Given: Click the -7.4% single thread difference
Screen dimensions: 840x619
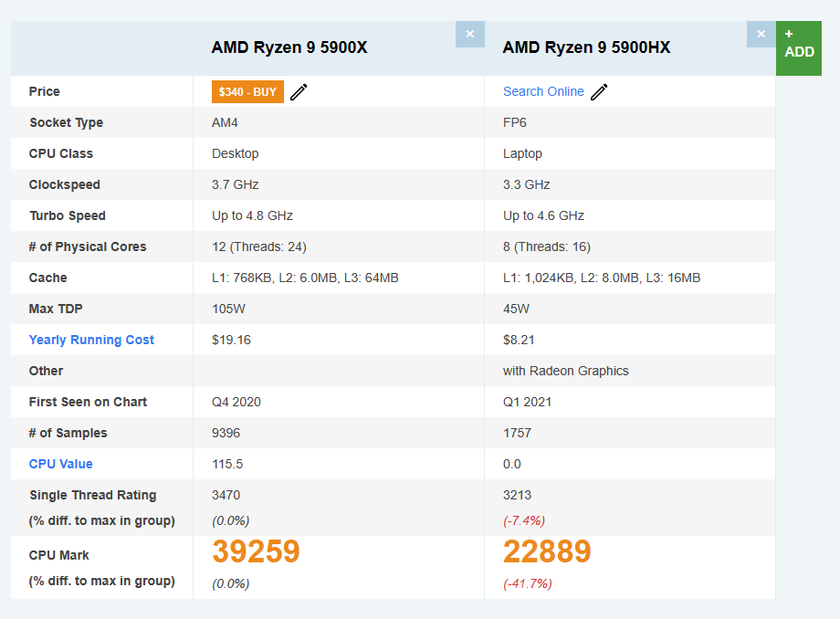Looking at the screenshot, I should tap(524, 520).
